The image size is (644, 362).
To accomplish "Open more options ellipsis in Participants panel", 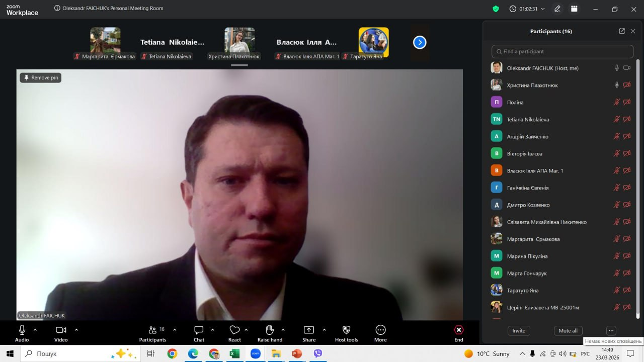I will coord(611,330).
